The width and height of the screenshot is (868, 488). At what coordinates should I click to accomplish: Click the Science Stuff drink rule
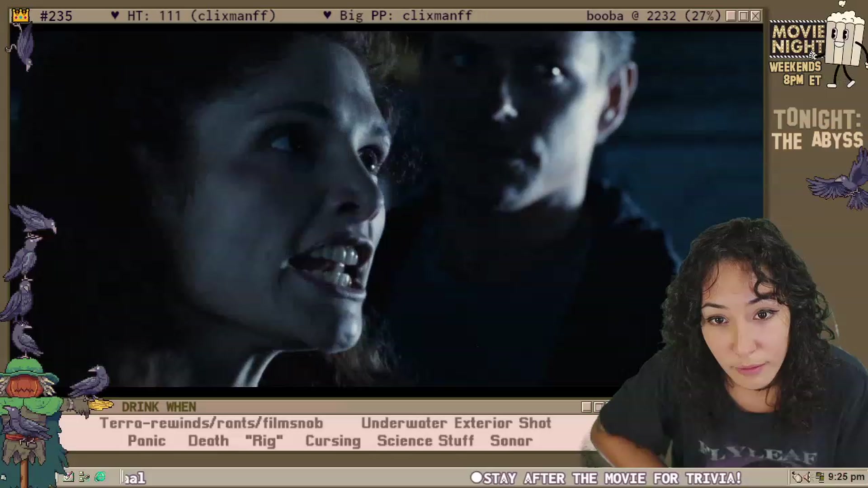pos(425,441)
